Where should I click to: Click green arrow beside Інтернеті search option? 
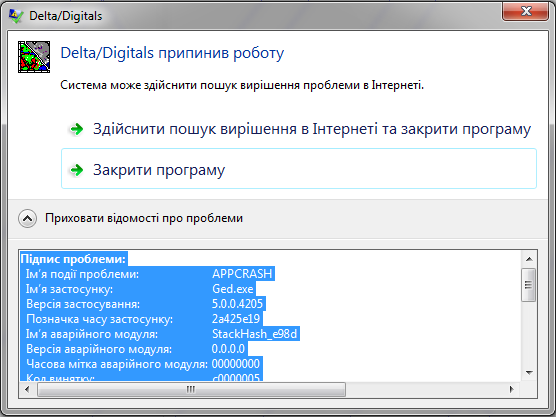(77, 129)
